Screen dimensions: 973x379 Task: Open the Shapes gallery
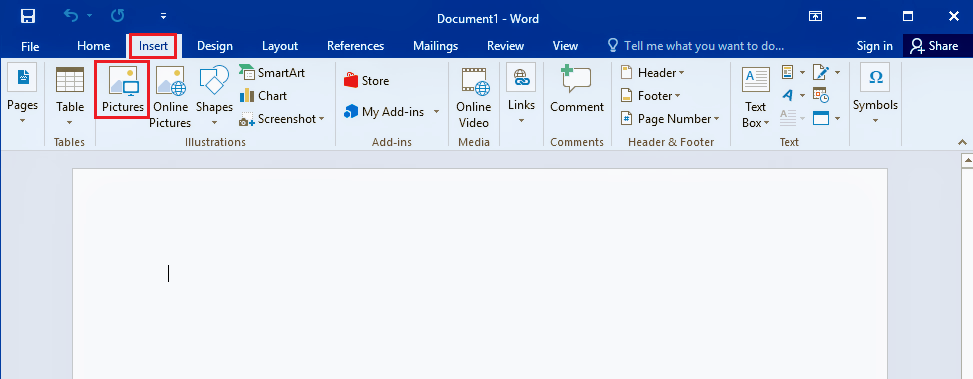tap(214, 97)
